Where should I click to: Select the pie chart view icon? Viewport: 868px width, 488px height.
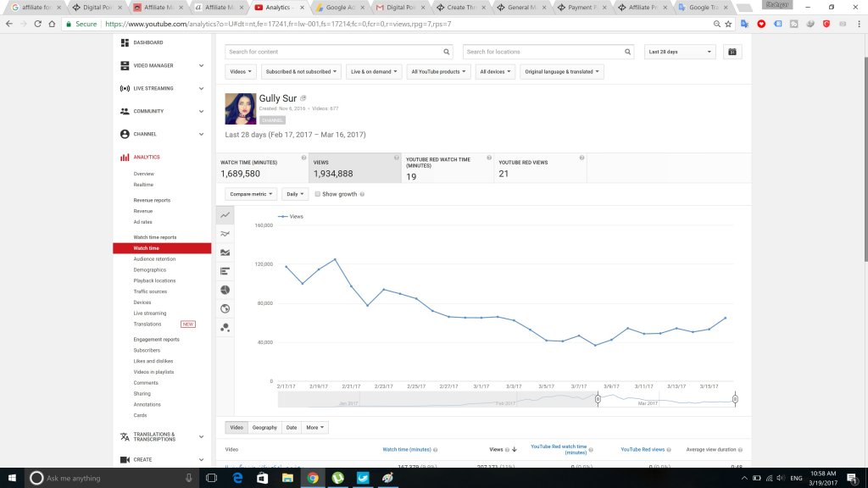(225, 290)
